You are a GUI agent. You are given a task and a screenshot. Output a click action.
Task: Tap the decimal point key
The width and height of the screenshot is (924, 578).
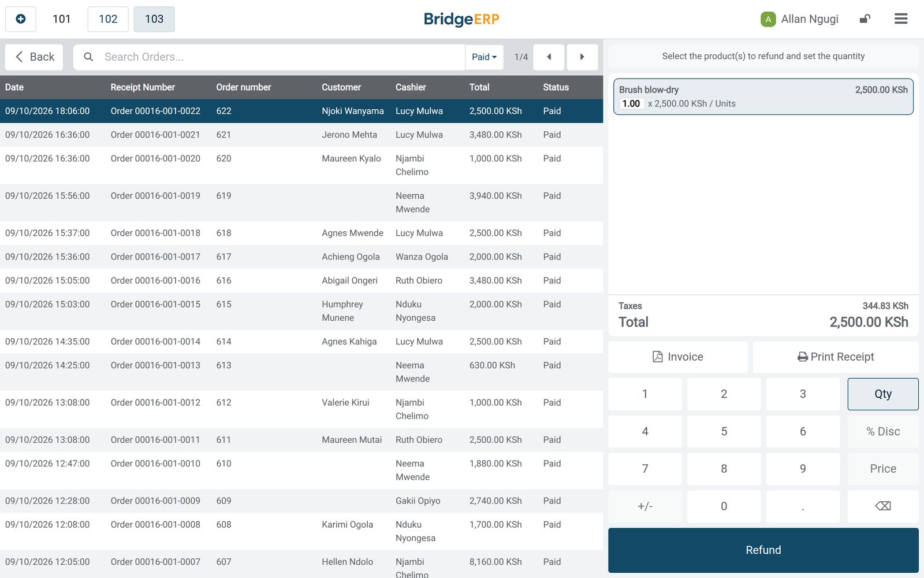click(803, 506)
